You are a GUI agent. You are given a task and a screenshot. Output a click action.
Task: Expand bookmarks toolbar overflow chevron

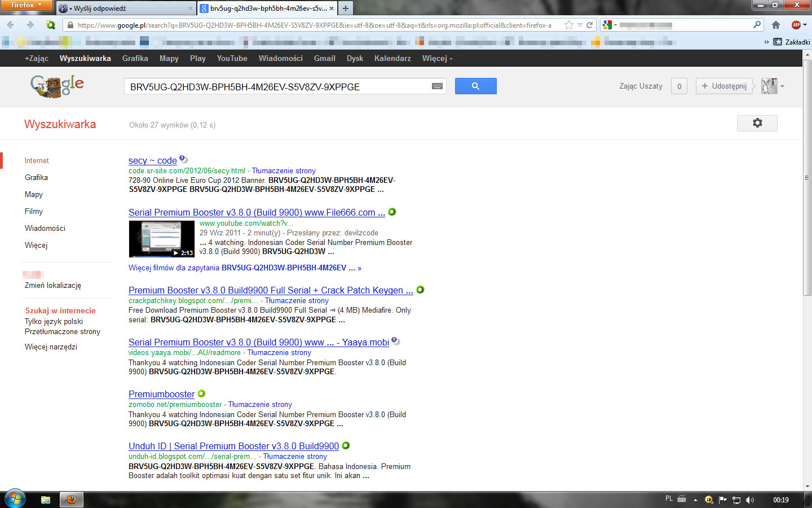point(766,42)
